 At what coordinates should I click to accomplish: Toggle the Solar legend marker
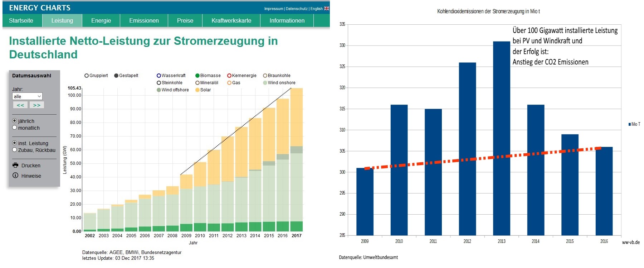(x=197, y=90)
